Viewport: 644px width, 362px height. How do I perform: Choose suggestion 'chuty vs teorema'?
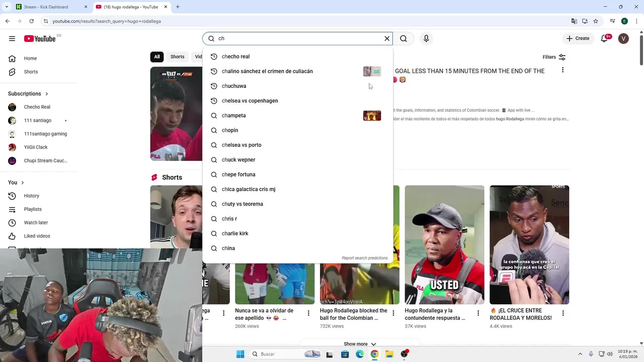tap(297, 204)
